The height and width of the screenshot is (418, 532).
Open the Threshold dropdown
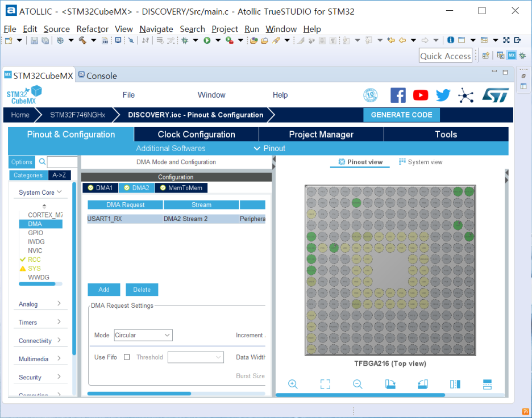click(196, 357)
